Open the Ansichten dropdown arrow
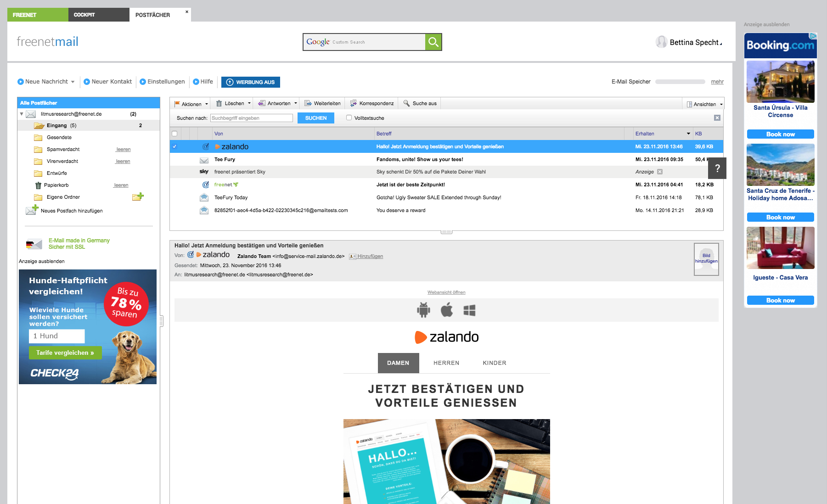The image size is (827, 504). [x=721, y=104]
